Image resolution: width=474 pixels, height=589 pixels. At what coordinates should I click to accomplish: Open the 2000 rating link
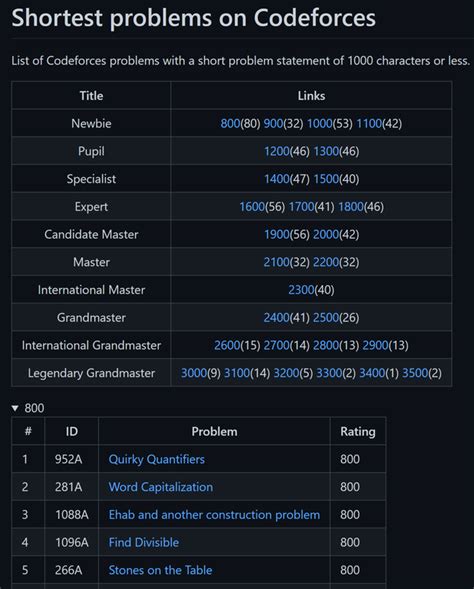click(x=326, y=234)
